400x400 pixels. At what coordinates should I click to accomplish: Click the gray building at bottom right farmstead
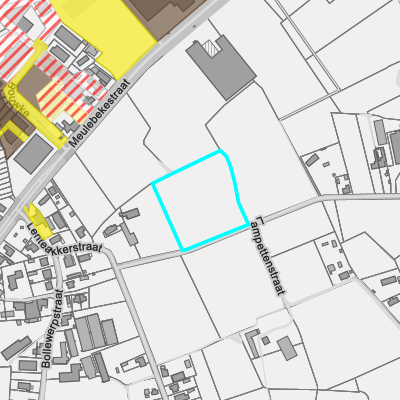click(x=287, y=348)
